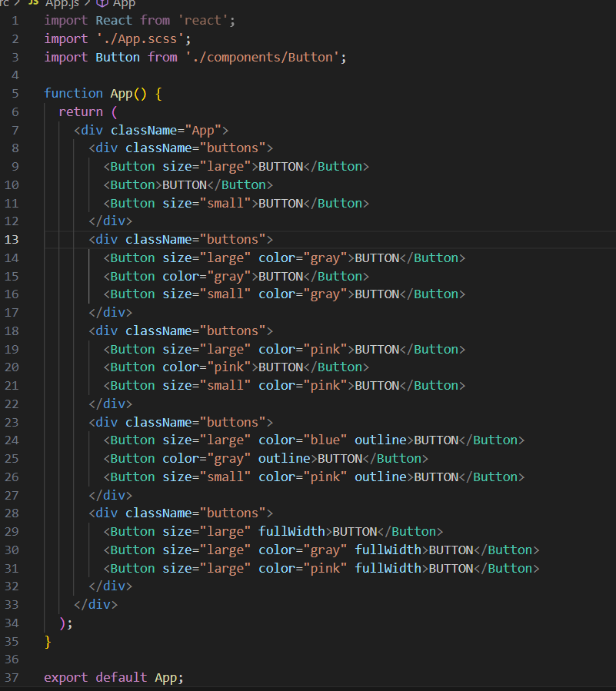Click fullWidth attribute on line 29
This screenshot has height=691, width=616.
coord(292,532)
